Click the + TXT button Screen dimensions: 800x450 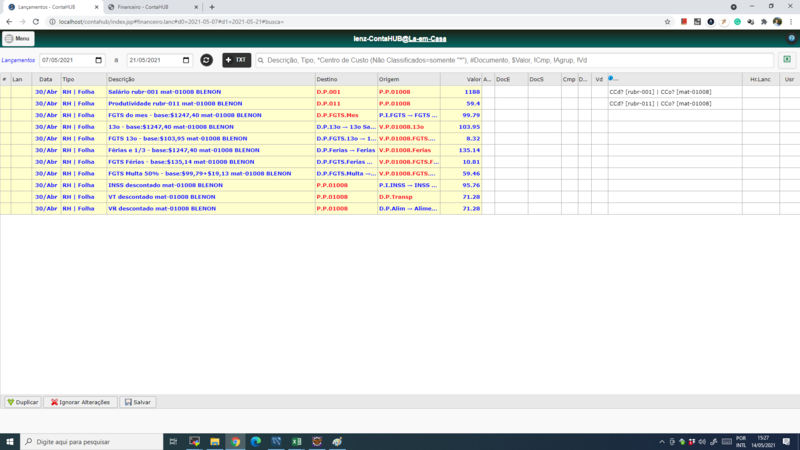tap(236, 60)
